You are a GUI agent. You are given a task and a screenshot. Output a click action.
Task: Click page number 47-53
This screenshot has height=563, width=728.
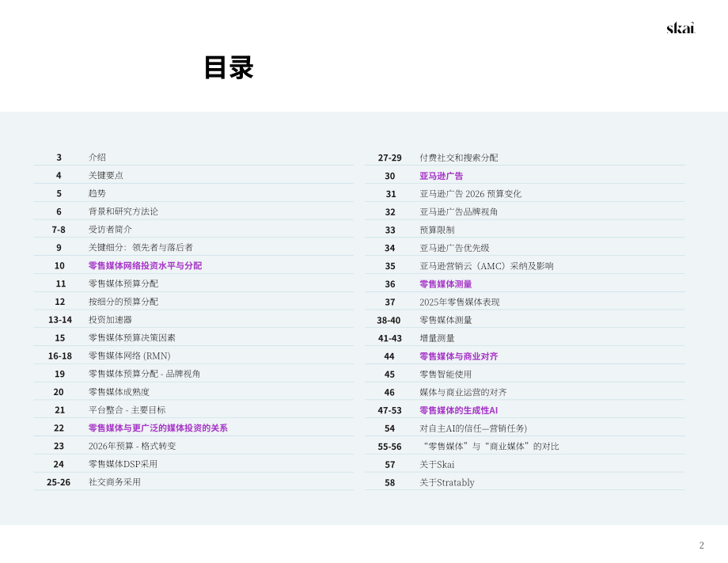click(x=389, y=410)
